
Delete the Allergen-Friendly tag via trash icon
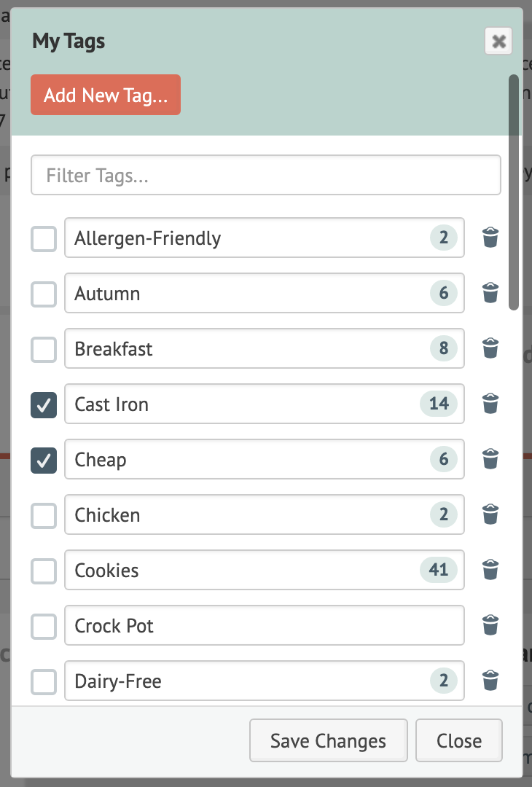[490, 238]
